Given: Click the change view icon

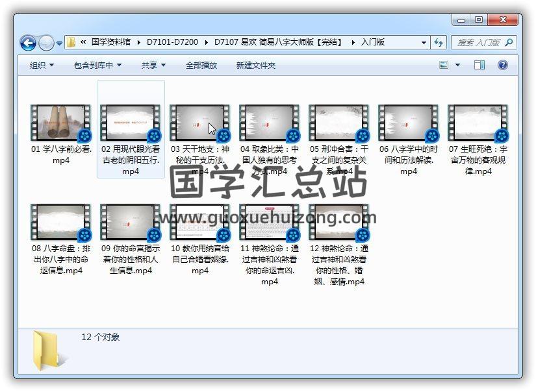Looking at the screenshot, I should (444, 65).
